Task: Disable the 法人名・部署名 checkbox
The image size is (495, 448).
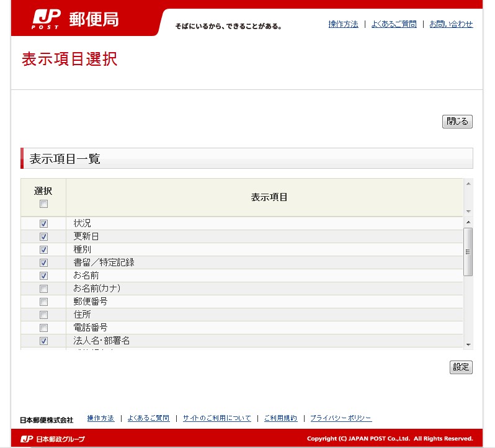Action: (43, 341)
